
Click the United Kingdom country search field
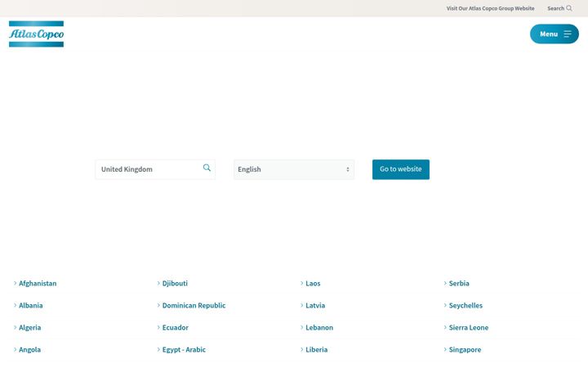tap(155, 169)
